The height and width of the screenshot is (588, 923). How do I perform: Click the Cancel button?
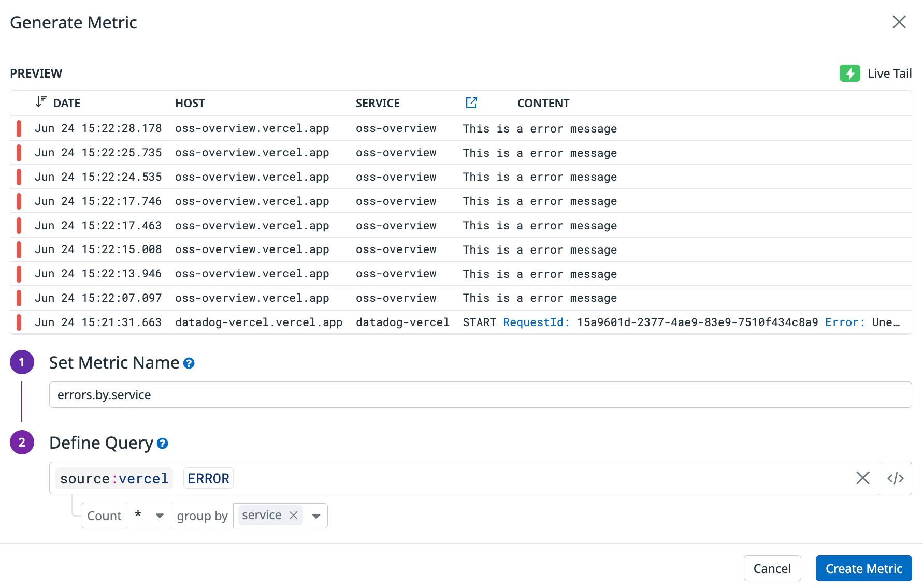point(772,568)
